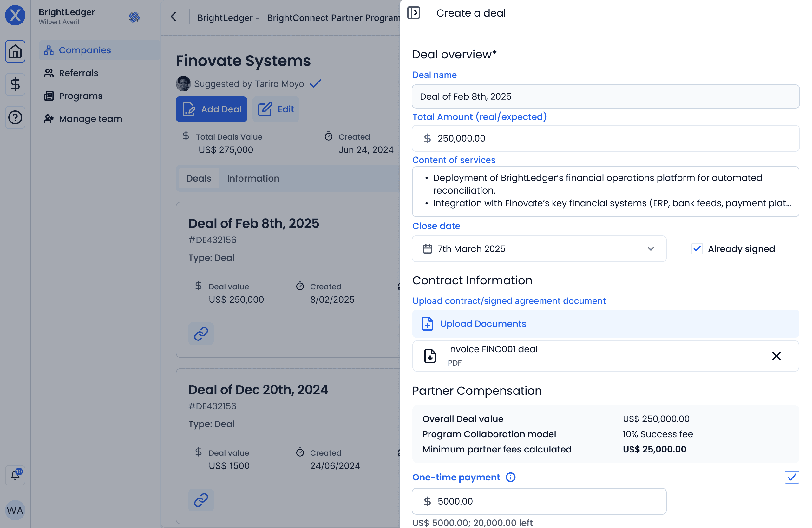
Task: Toggle the One-time payment checkbox
Action: pyautogui.click(x=791, y=477)
